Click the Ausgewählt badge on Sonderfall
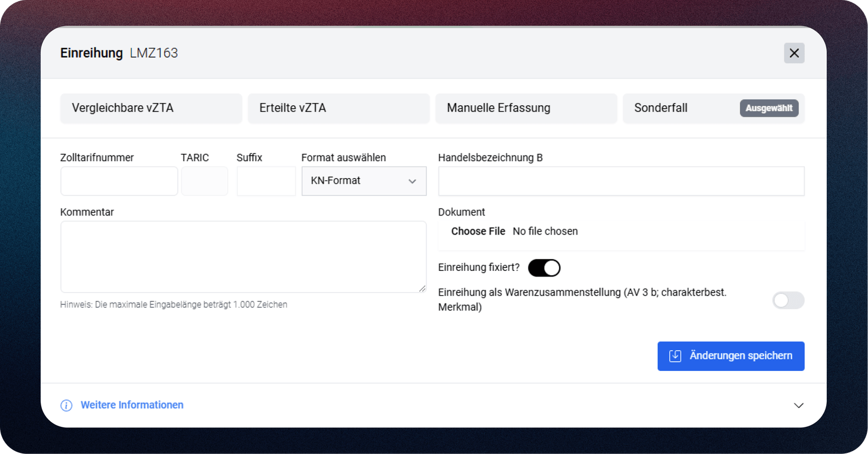Screen dimensions: 868x454 [x=769, y=108]
